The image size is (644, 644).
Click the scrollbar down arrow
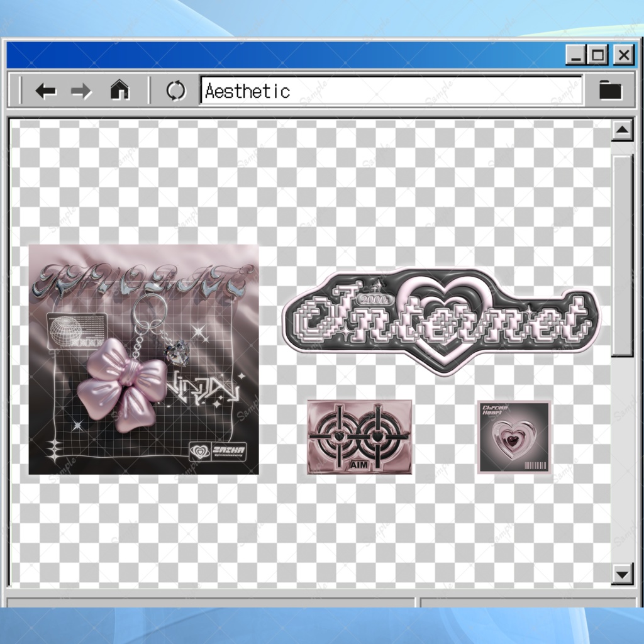[x=622, y=574]
